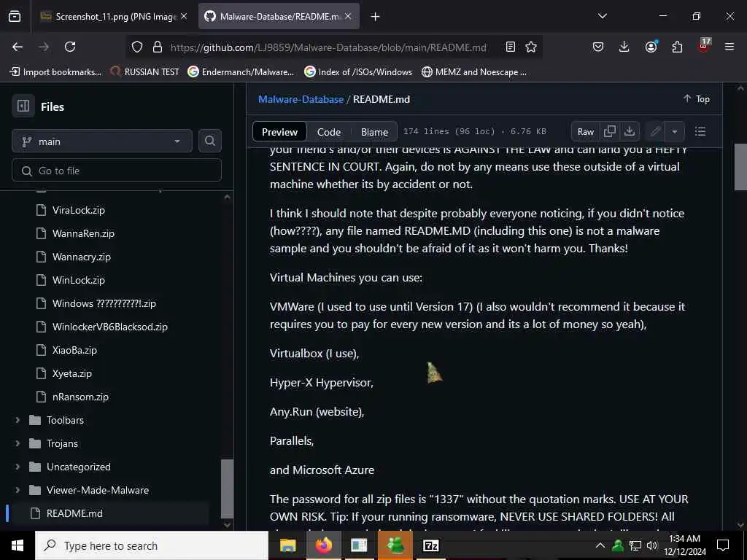Viewport: 747px width, 560px height.
Task: Click Type here to search box
Action: (x=152, y=545)
